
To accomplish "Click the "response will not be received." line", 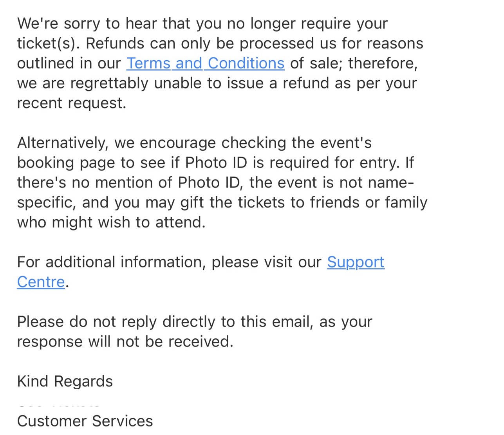I will (125, 342).
